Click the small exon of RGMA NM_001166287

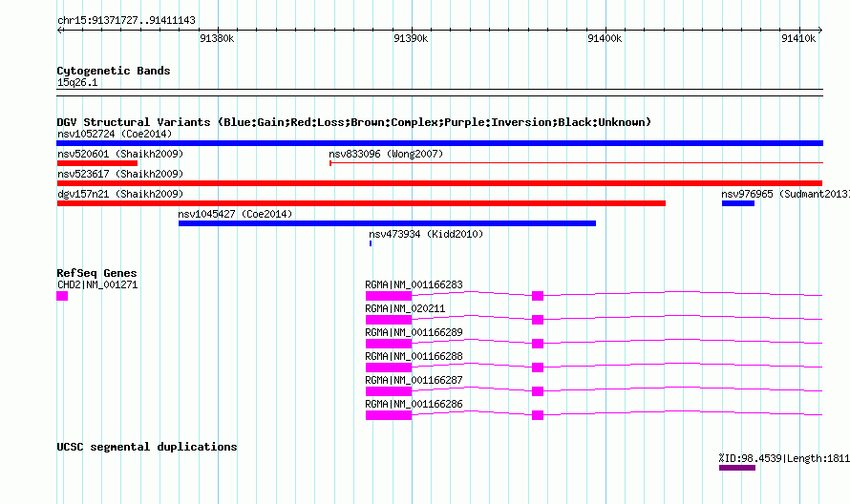tap(538, 391)
